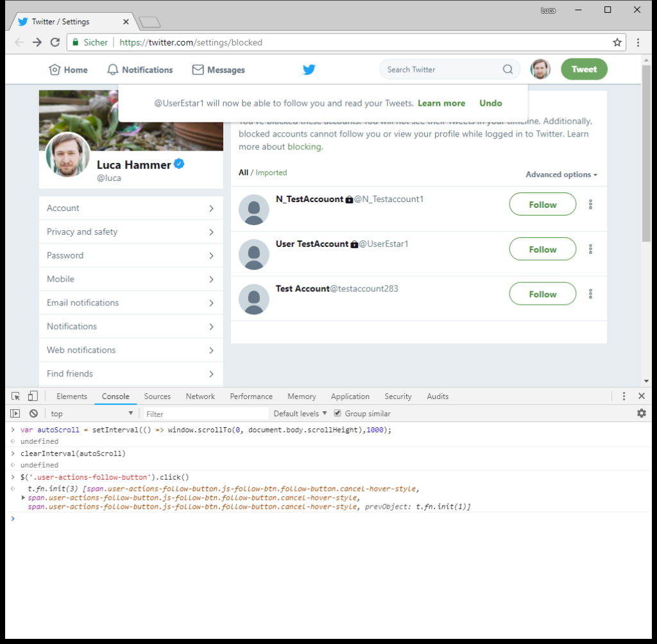The width and height of the screenshot is (657, 644).
Task: Open the Default levels dropdown
Action: click(x=300, y=414)
